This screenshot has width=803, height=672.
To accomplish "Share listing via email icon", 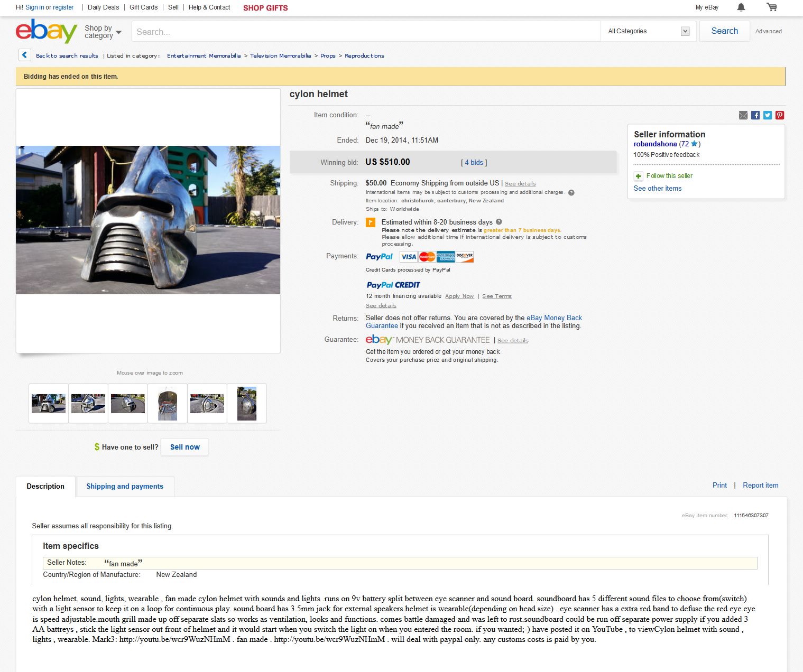I will (743, 115).
